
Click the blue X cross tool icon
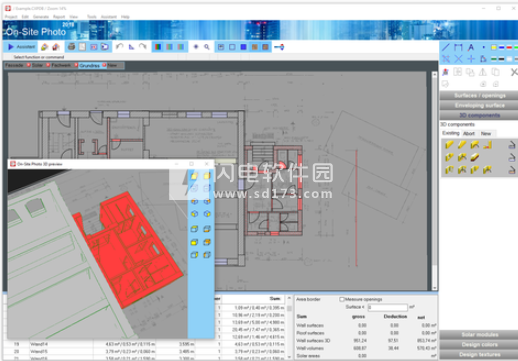(458, 59)
